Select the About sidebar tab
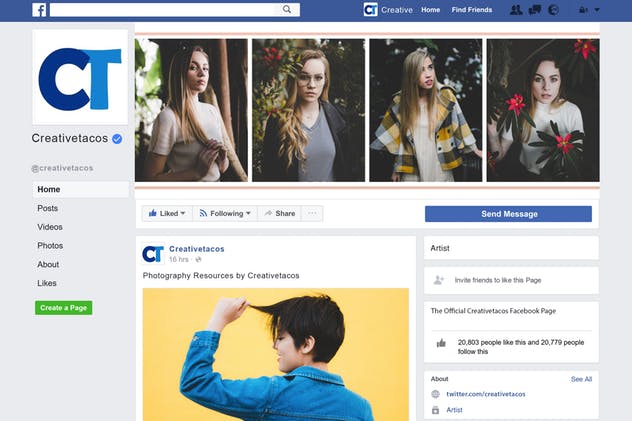Image resolution: width=632 pixels, height=421 pixels. pyautogui.click(x=48, y=264)
